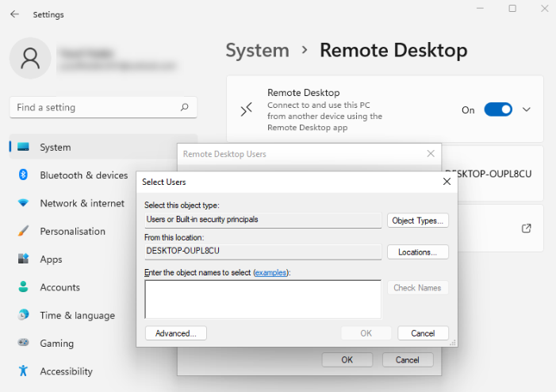The width and height of the screenshot is (556, 392).
Task: Open the examples link
Action: 270,272
